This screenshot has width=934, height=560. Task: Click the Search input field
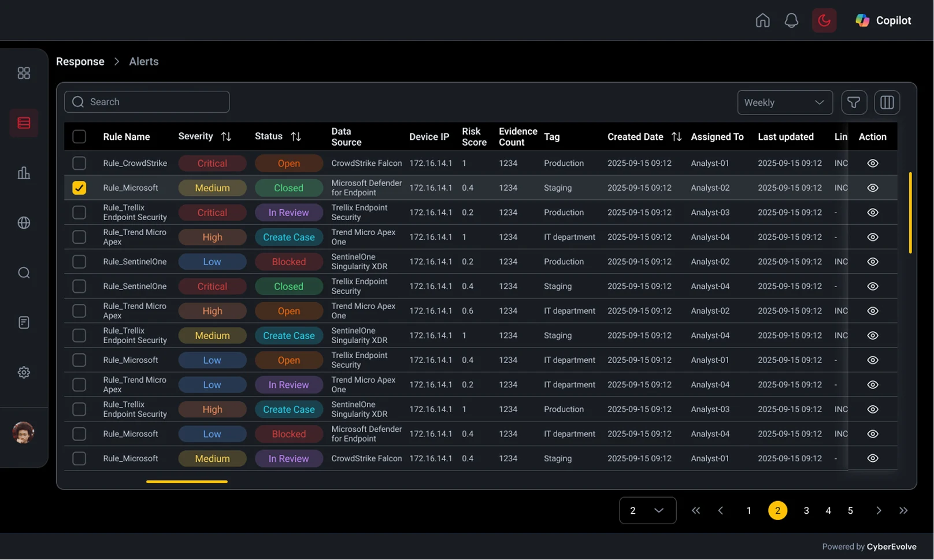coord(147,102)
